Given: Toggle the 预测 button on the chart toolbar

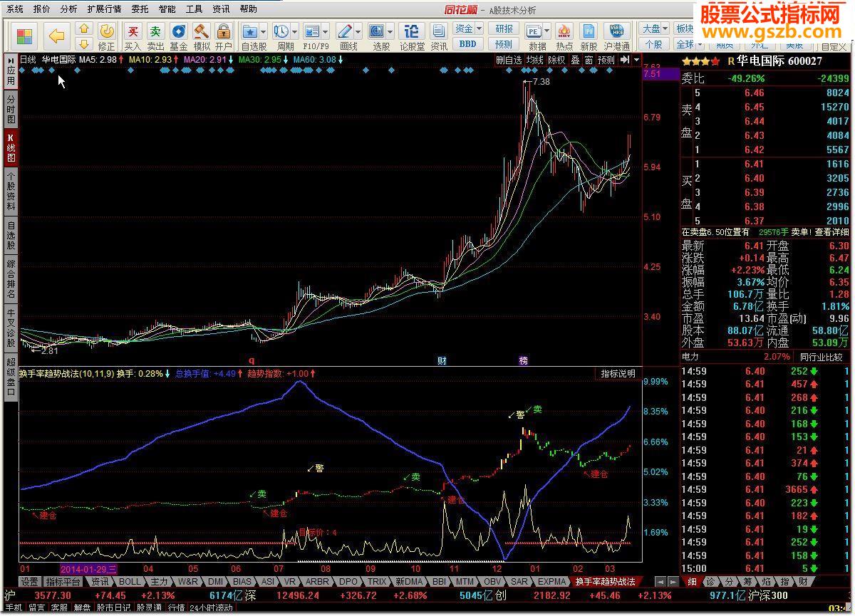Looking at the screenshot, I should 606,60.
